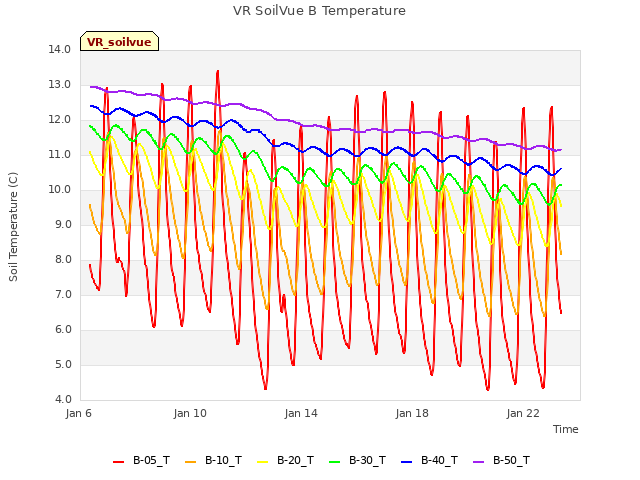Click the green B-30_T legend swatch
Viewport: 640px width, 480px height.
(x=335, y=462)
